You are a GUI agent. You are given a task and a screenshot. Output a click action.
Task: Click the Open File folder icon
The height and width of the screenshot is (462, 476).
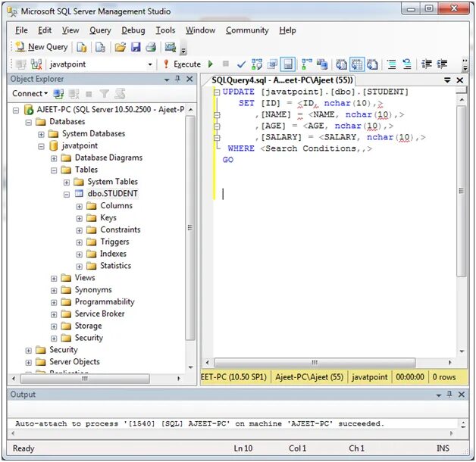coord(121,47)
